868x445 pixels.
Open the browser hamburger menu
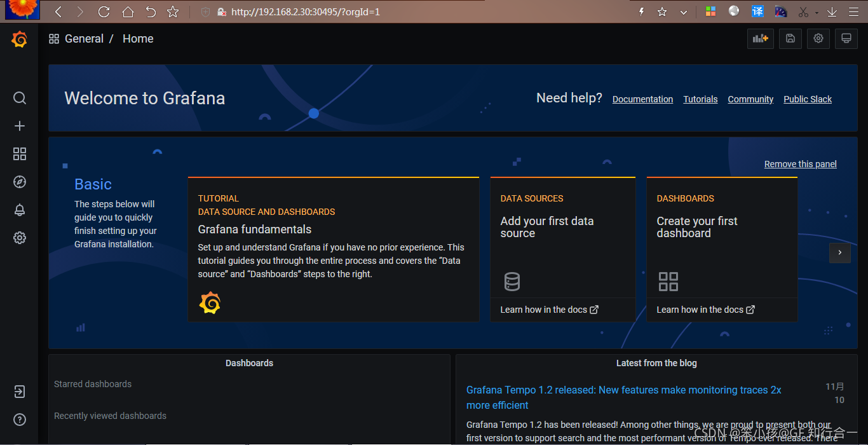coord(853,11)
